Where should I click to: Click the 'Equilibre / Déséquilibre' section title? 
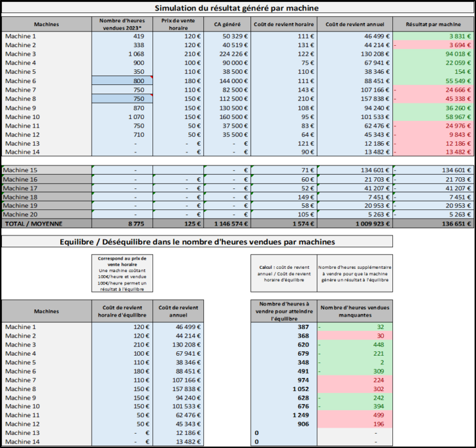pos(197,242)
